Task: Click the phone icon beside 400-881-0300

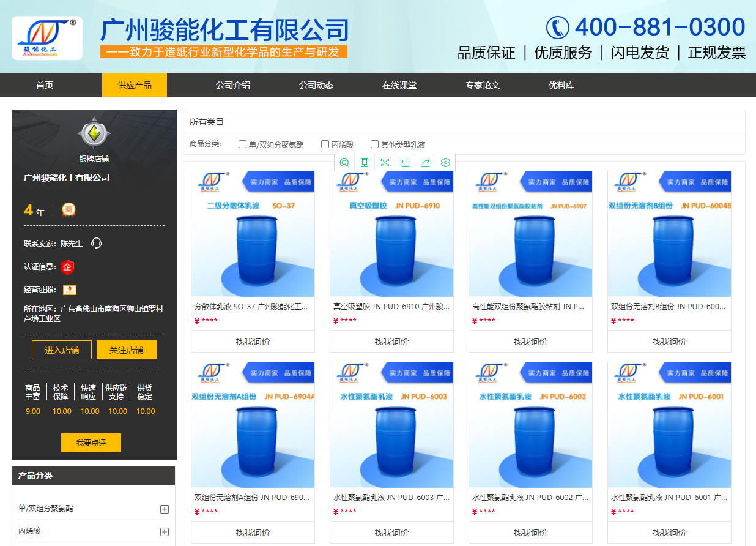Action: coord(558,28)
